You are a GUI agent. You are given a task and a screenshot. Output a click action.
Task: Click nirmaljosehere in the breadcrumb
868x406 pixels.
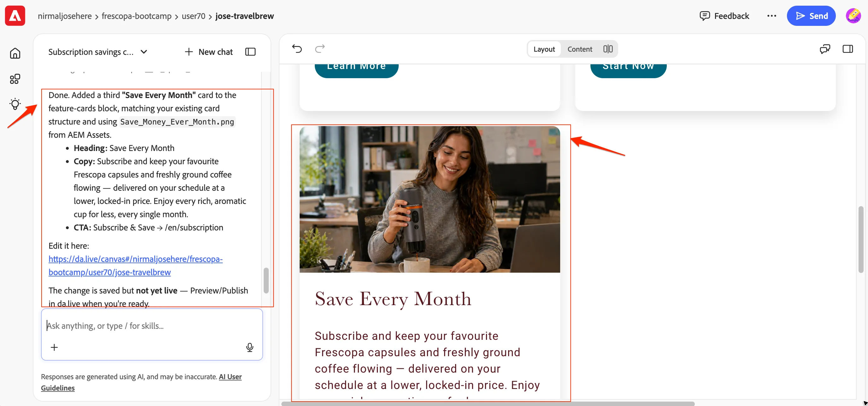pos(65,16)
